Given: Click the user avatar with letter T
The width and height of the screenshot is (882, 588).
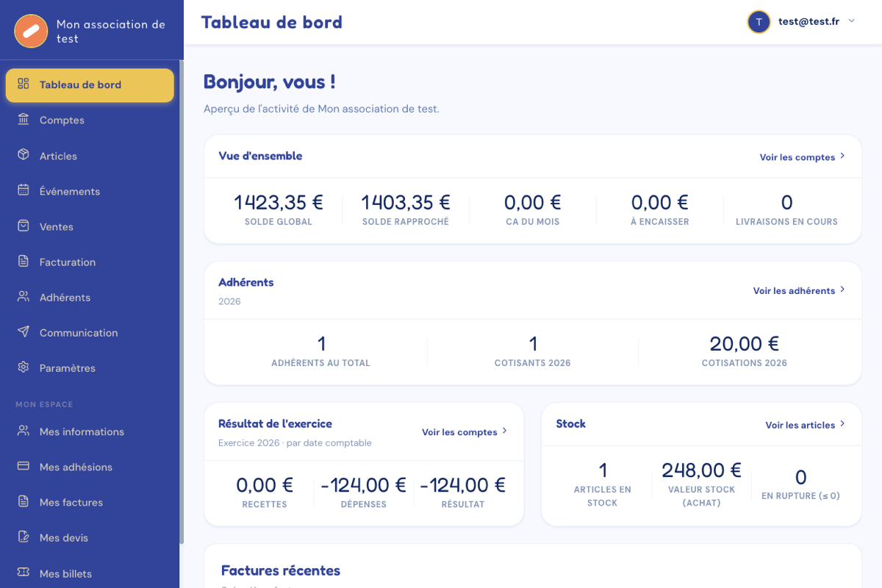Looking at the screenshot, I should [759, 21].
